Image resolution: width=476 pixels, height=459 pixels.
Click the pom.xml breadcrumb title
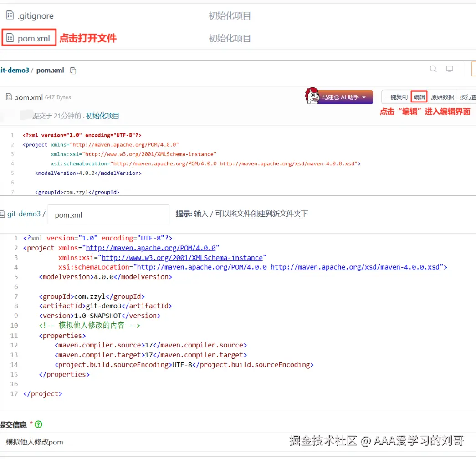(50, 71)
